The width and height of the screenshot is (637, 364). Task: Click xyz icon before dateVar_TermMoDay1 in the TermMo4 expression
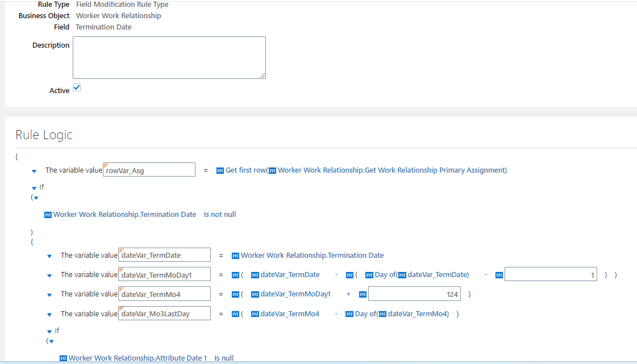click(255, 294)
